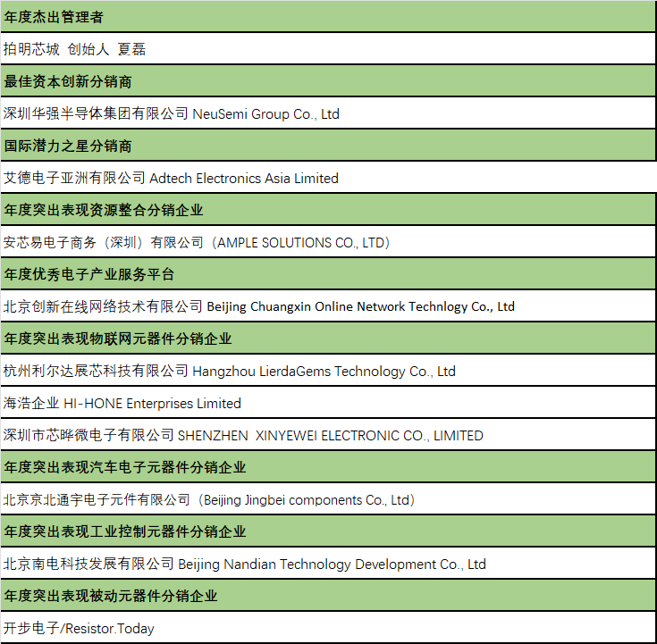Select the 年度突出表现物联网元器件分销企业 header
Image resolution: width=657 pixels, height=644 pixels.
328,339
